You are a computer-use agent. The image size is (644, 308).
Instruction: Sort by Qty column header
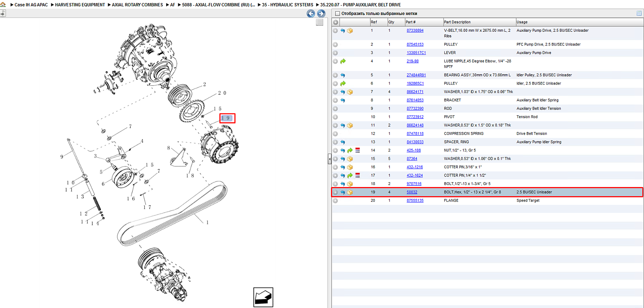pyautogui.click(x=395, y=22)
